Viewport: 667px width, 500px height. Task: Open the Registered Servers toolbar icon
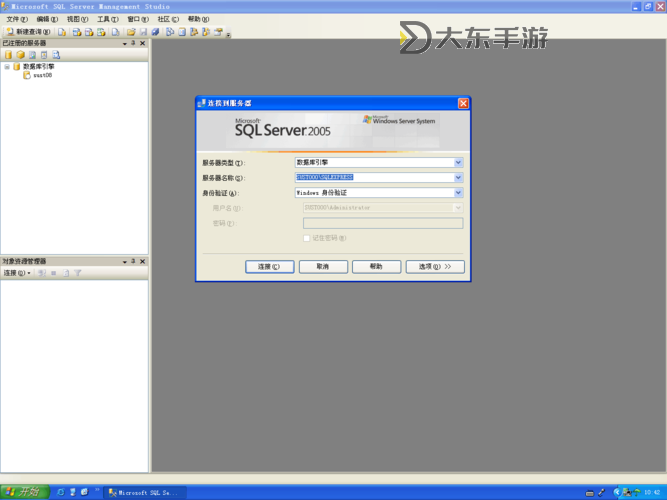coord(170,32)
